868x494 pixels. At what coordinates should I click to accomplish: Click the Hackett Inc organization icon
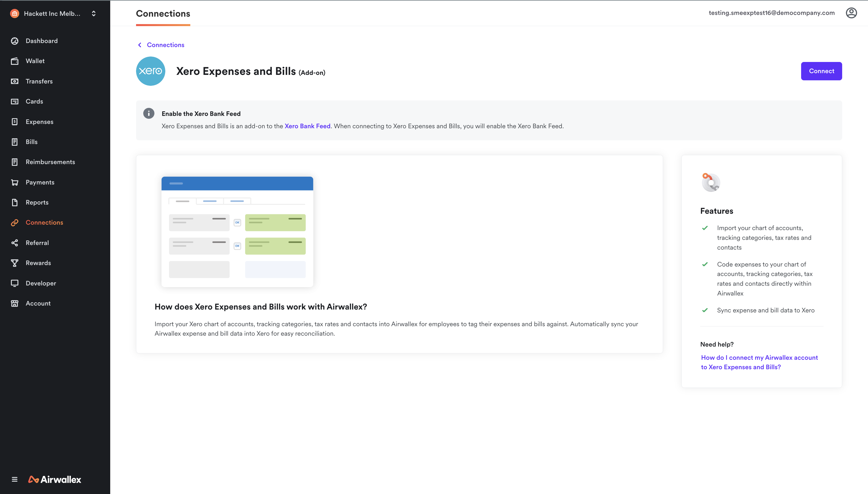click(15, 13)
